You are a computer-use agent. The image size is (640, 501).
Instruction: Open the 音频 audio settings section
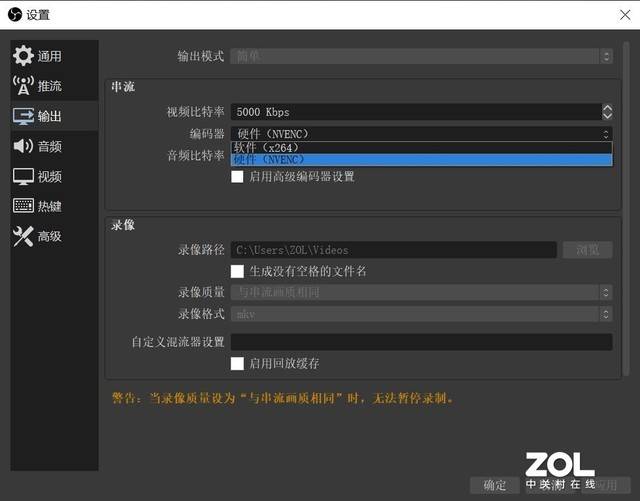[x=54, y=146]
